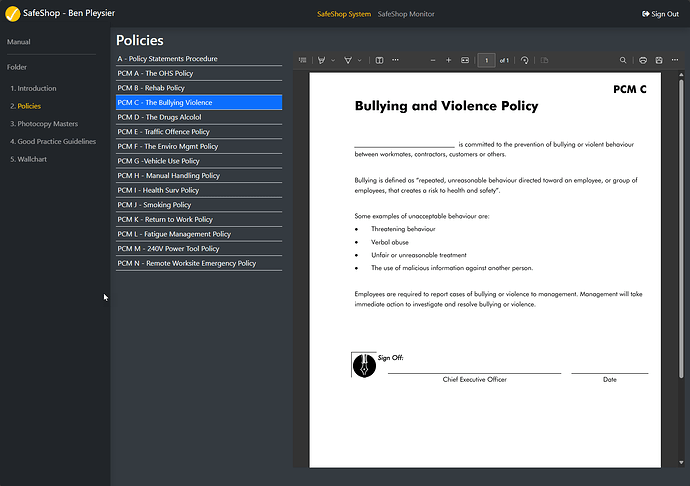Click the scrollbar down arrow

point(681,462)
